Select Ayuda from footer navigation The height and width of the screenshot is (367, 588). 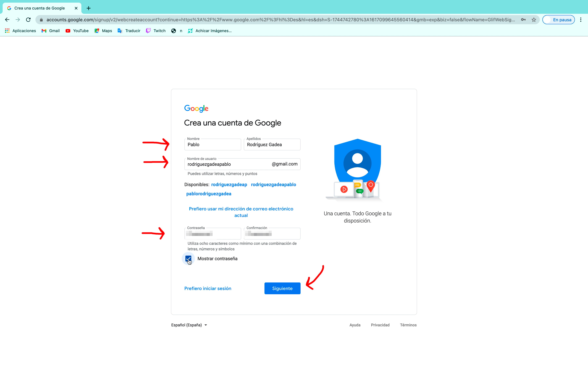(355, 325)
